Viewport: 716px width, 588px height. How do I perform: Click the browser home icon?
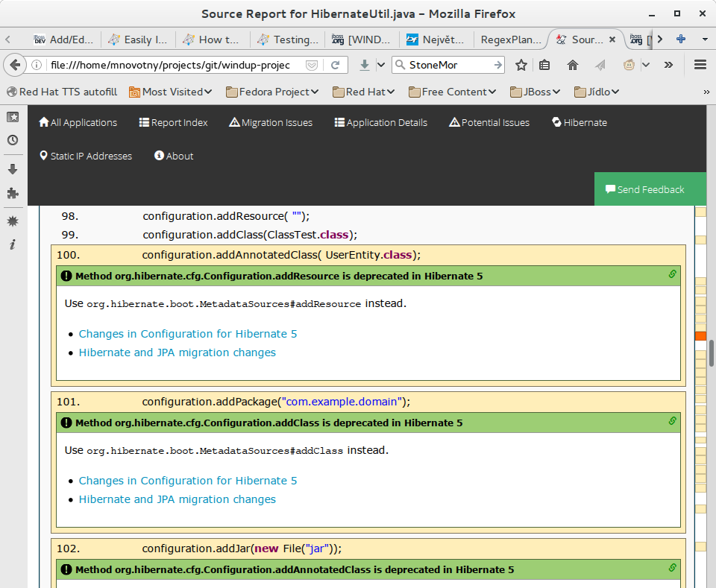[573, 65]
